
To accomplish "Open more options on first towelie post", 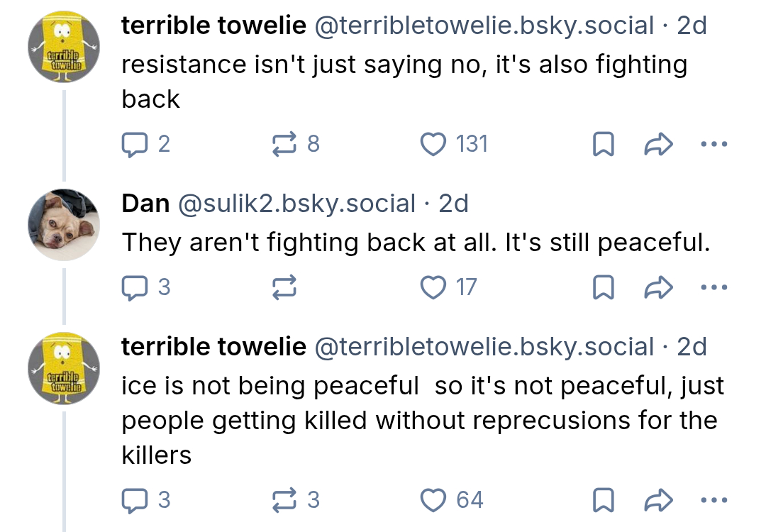I will click(714, 145).
